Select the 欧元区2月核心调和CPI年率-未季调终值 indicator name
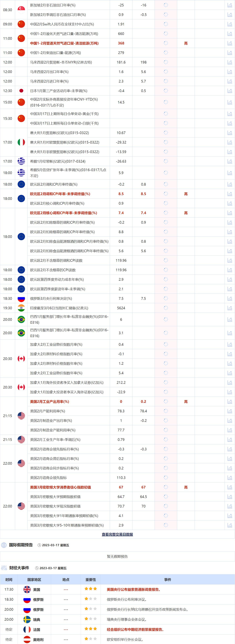 pyautogui.click(x=64, y=213)
